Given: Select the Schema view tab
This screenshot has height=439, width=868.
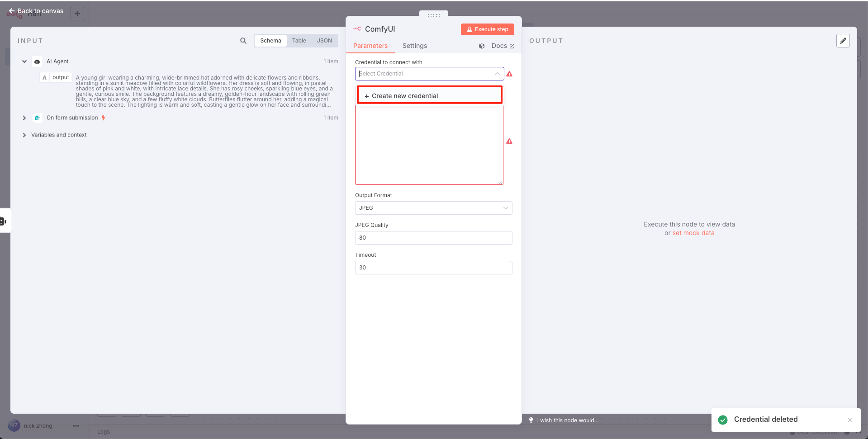Looking at the screenshot, I should coord(270,41).
